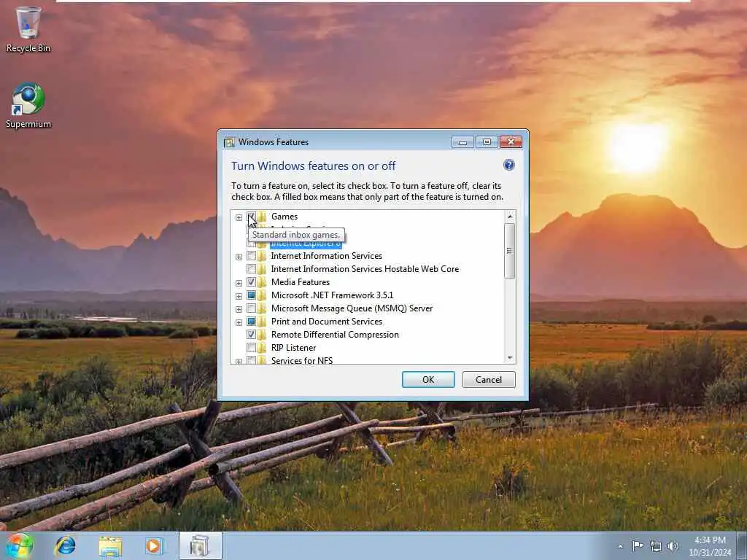Viewport: 747px width, 560px height.
Task: Cancel the Windows Features dialog
Action: (489, 379)
